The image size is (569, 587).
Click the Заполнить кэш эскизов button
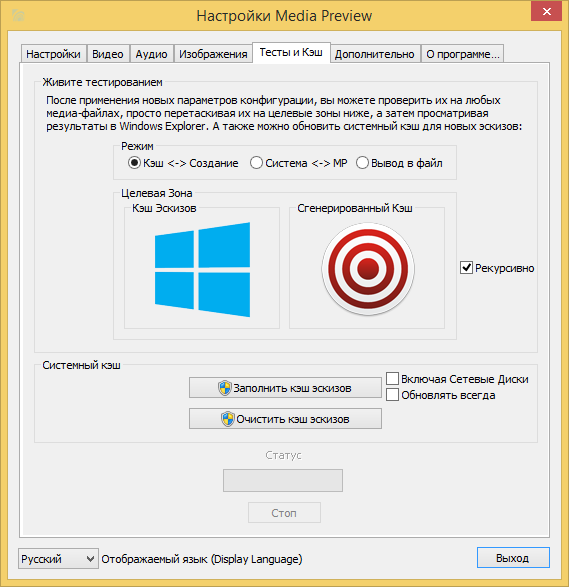coord(285,388)
